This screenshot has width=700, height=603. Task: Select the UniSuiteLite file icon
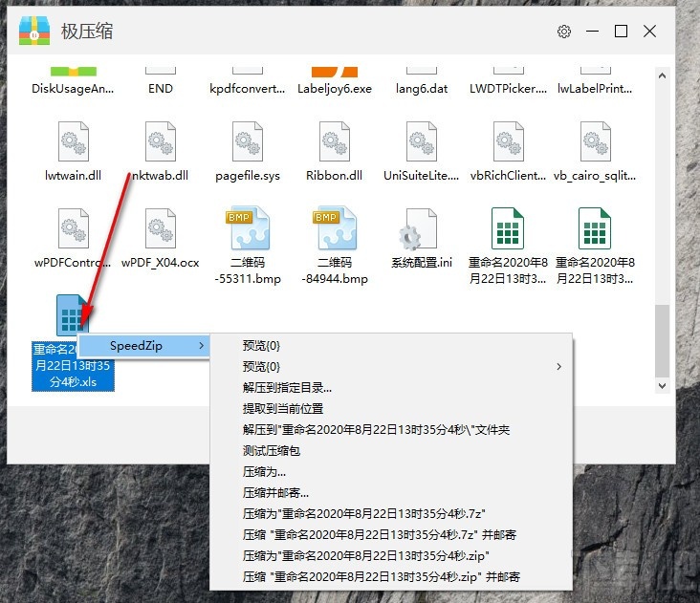click(422, 141)
